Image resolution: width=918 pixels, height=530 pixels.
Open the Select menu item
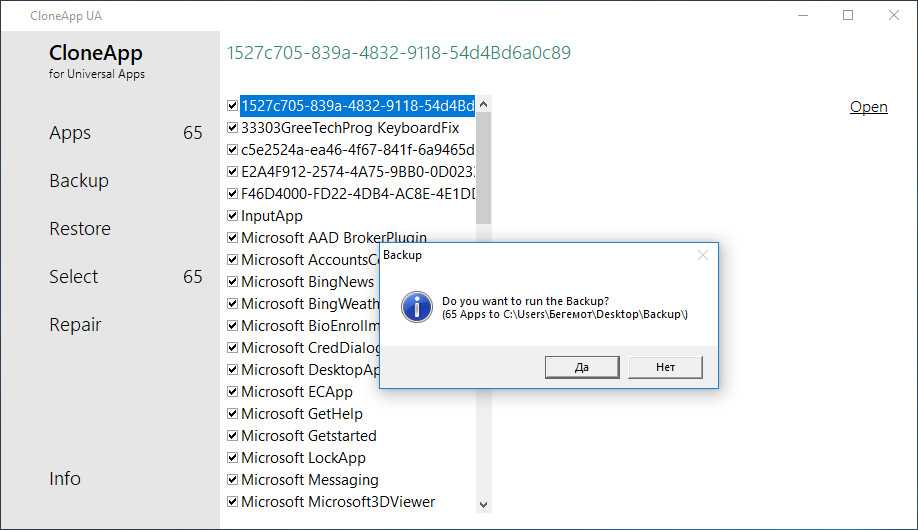coord(74,277)
